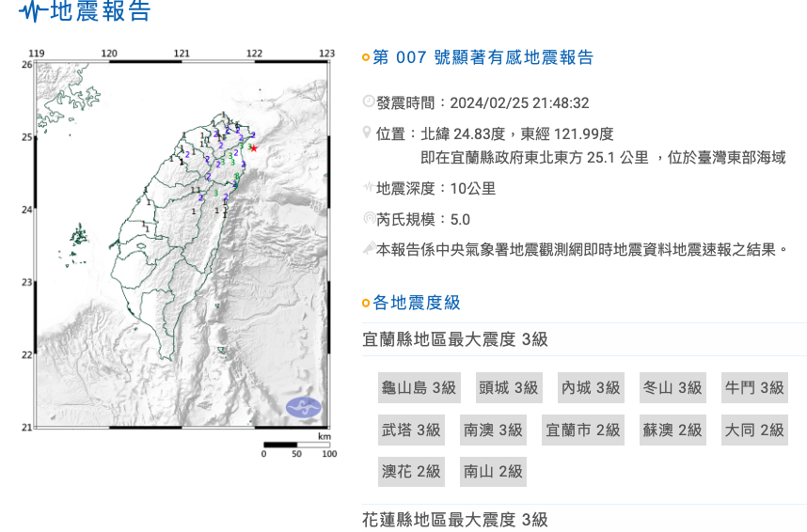The height and width of the screenshot is (532, 807).
Task: Click the red star epicenter marker on map
Action: click(254, 149)
